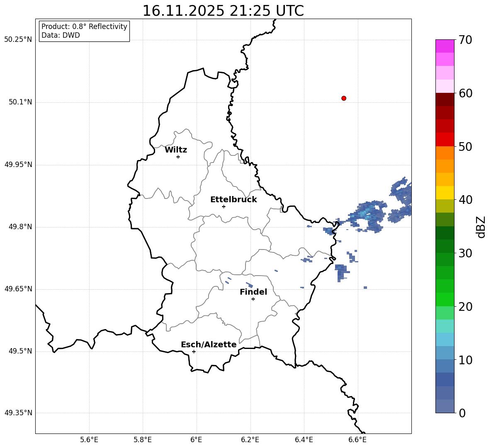Click the 5.6°E longitude label

click(x=89, y=440)
